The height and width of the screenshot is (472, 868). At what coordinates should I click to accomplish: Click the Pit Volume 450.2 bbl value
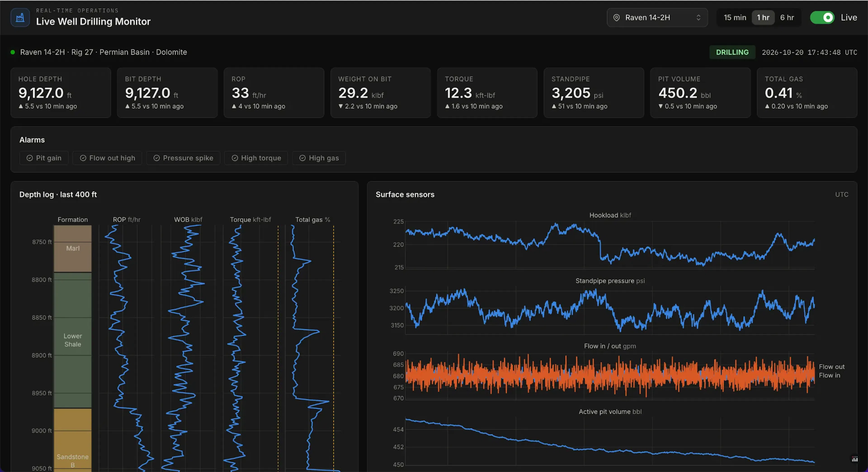coord(684,93)
